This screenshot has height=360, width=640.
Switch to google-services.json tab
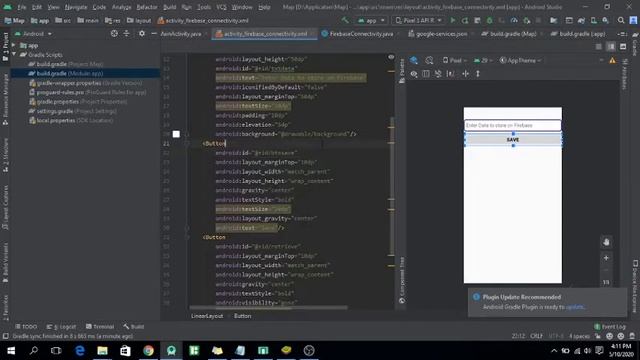point(441,34)
